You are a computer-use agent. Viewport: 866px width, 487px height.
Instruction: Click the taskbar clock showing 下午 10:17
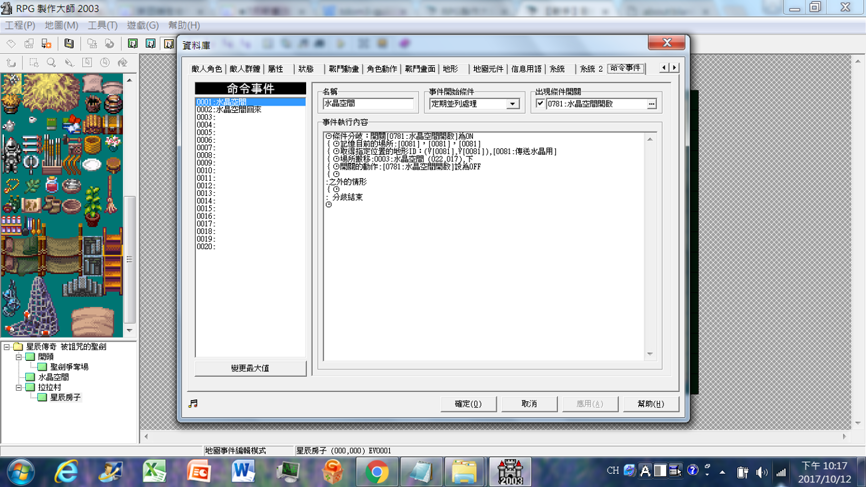[824, 473]
